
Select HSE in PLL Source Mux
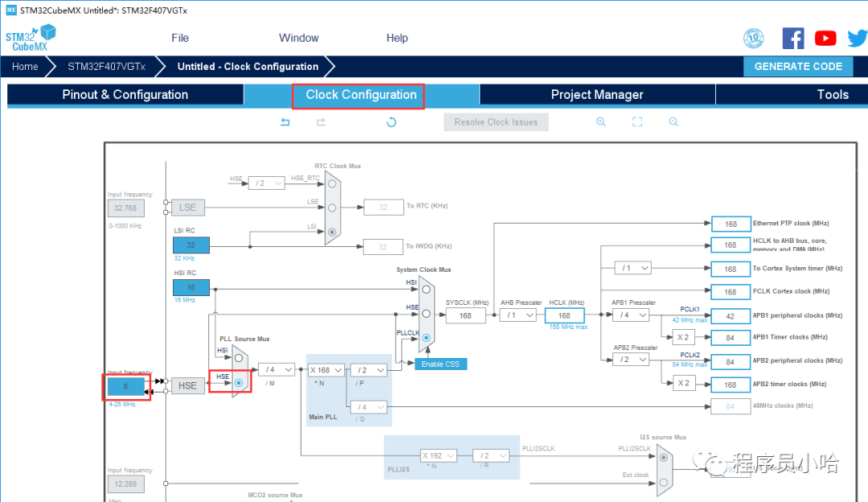tap(239, 383)
